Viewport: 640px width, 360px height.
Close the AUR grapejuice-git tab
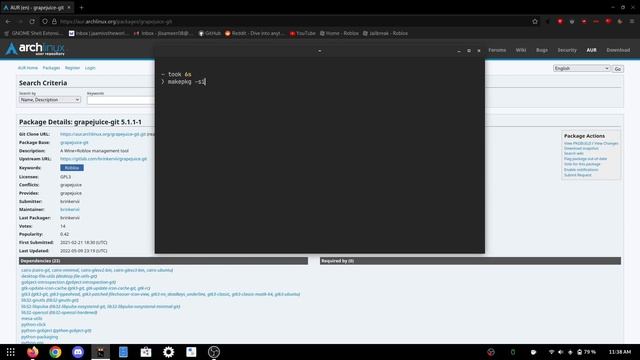tap(69, 7)
